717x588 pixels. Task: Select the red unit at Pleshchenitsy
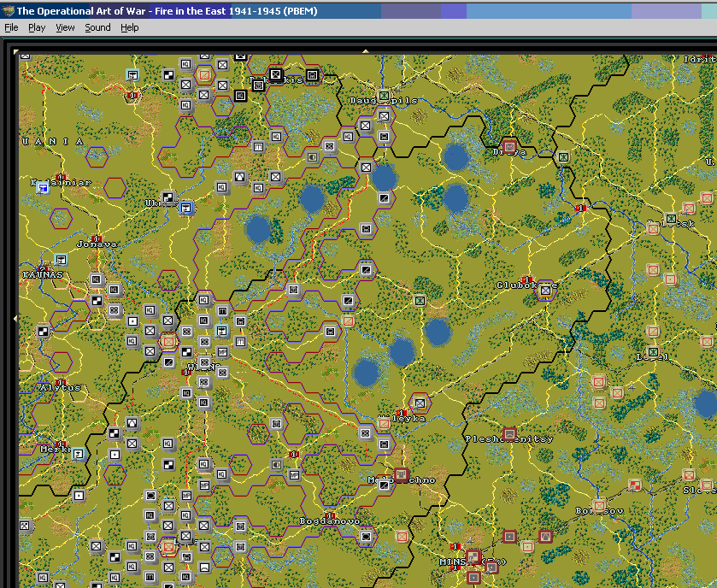tap(509, 433)
